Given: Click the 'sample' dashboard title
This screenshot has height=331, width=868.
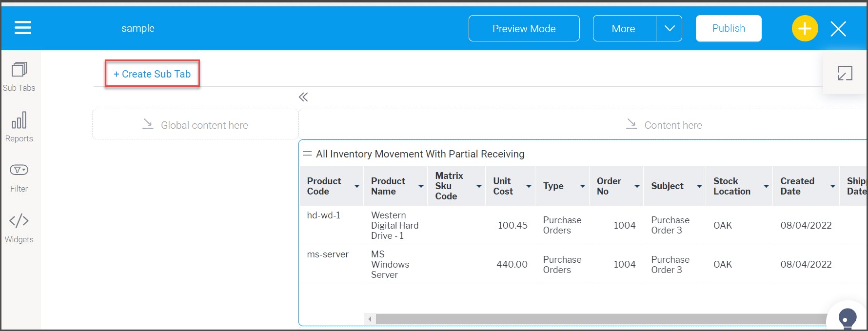Looking at the screenshot, I should pyautogui.click(x=138, y=28).
